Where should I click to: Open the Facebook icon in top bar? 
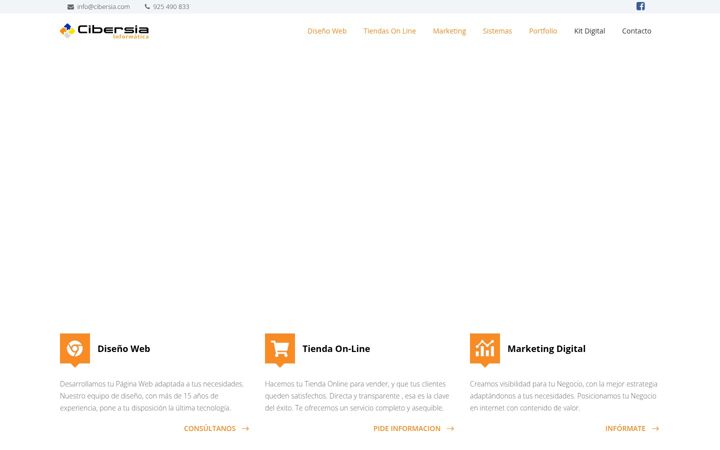641,6
